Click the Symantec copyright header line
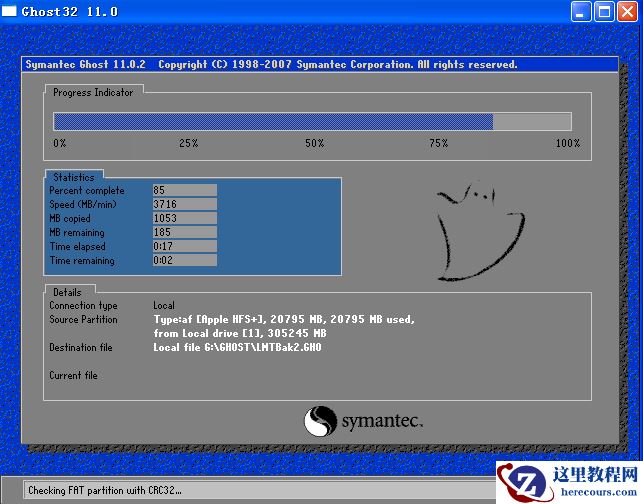Screen dimensions: 643x504 270,64
